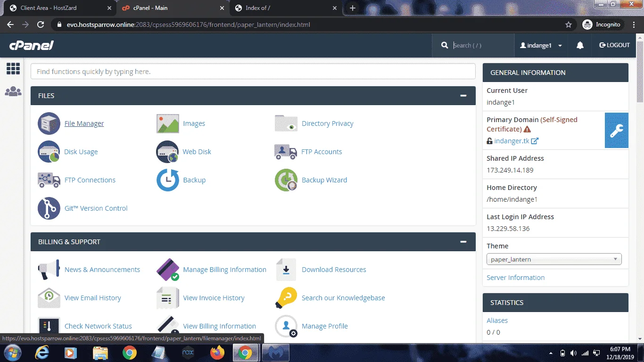Open the Backup clock icon
Viewport: 644px width, 362px height.
coord(168,180)
